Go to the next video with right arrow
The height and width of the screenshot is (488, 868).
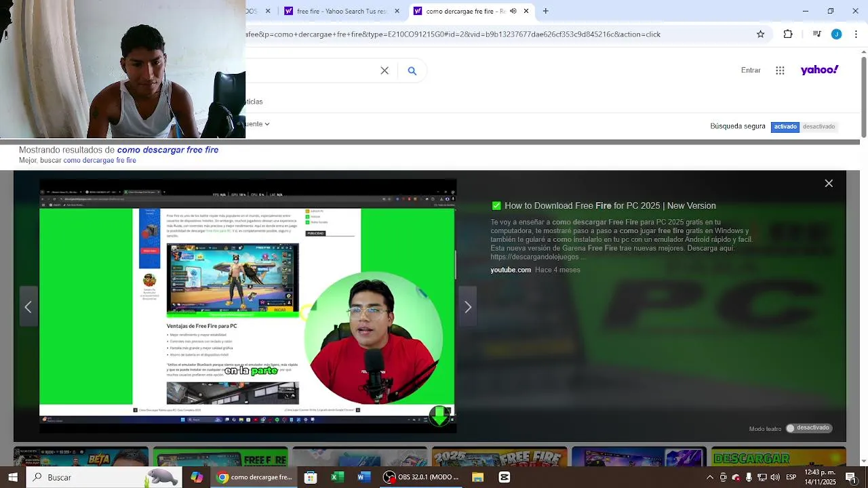467,307
